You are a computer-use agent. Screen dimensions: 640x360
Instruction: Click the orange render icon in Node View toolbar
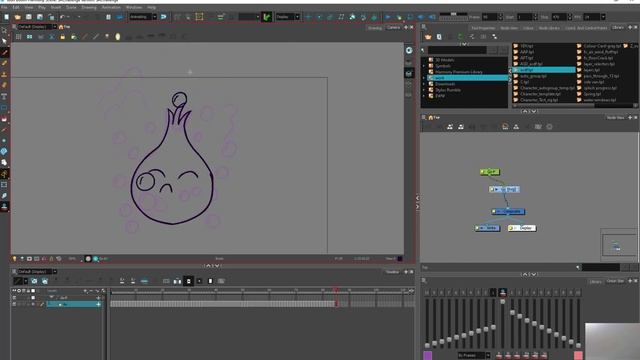pos(505,127)
